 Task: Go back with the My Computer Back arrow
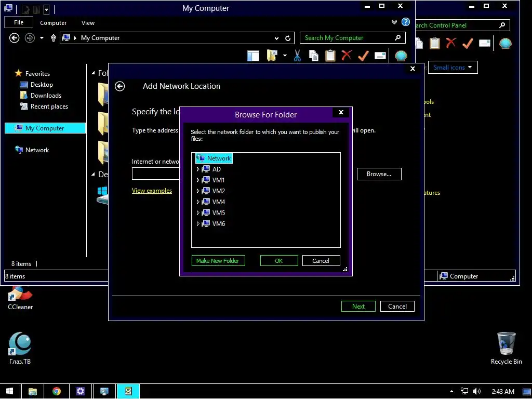click(14, 37)
